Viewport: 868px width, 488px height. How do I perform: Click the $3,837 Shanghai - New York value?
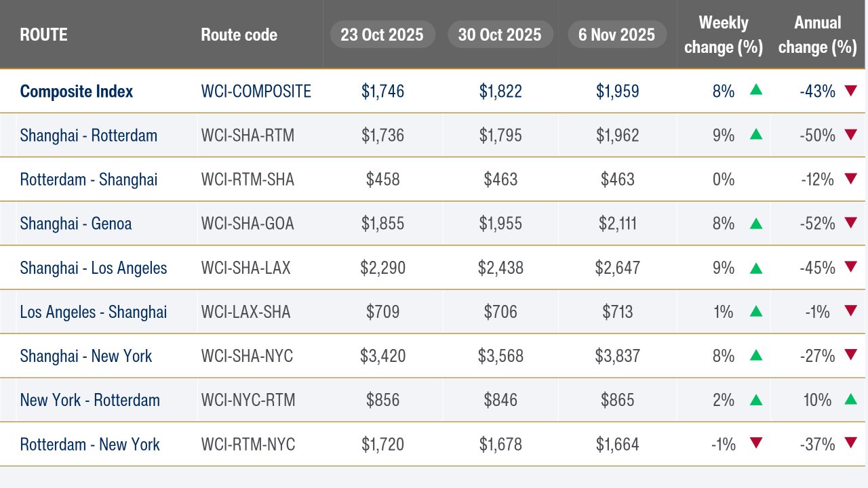(617, 356)
